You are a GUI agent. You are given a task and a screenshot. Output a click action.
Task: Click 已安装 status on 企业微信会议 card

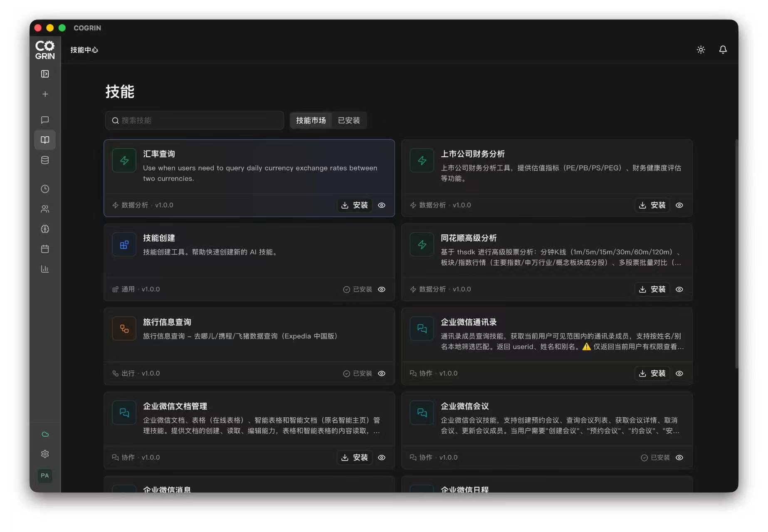[655, 457]
